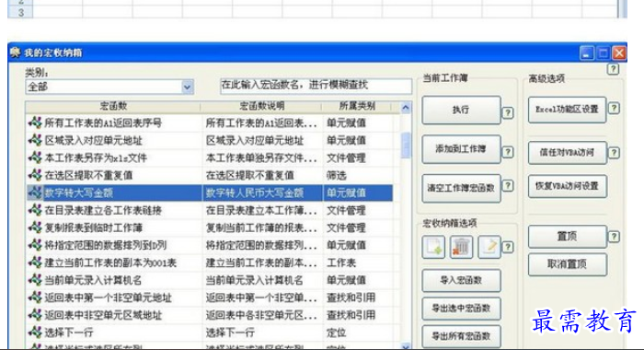
Task: Select row 返回表中非空单元区域地址
Action: pyautogui.click(x=209, y=315)
